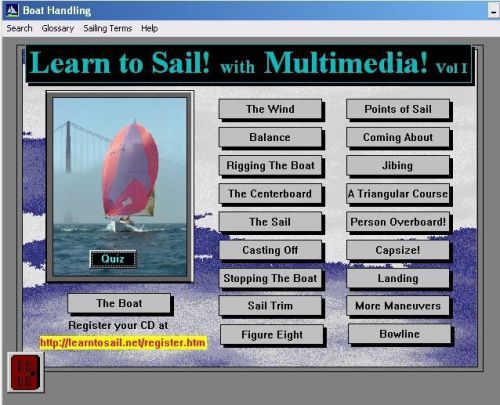500x405 pixels.
Task: Follow the learntosail.net register link
Action: 123,343
